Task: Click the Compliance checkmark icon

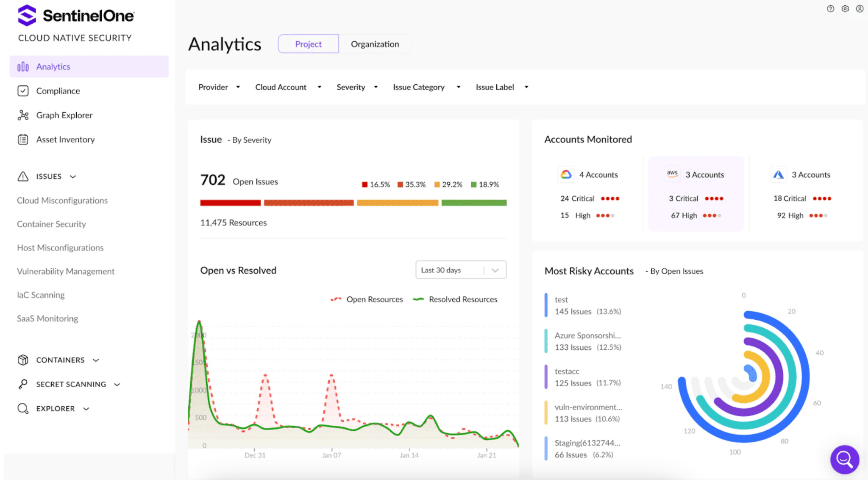Action: 23,91
